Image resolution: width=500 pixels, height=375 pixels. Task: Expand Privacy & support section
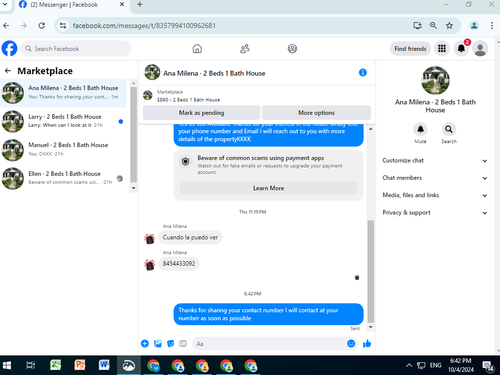pos(435,213)
